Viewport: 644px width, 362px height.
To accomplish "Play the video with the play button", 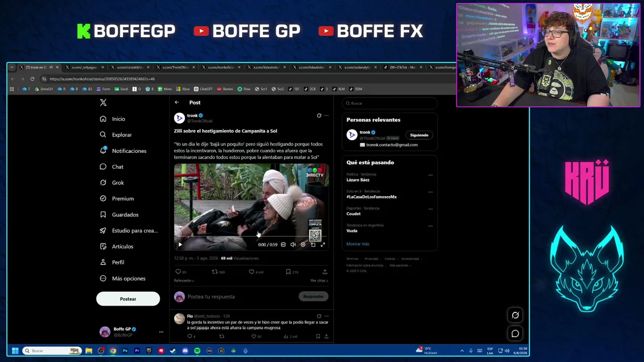I will tap(180, 245).
